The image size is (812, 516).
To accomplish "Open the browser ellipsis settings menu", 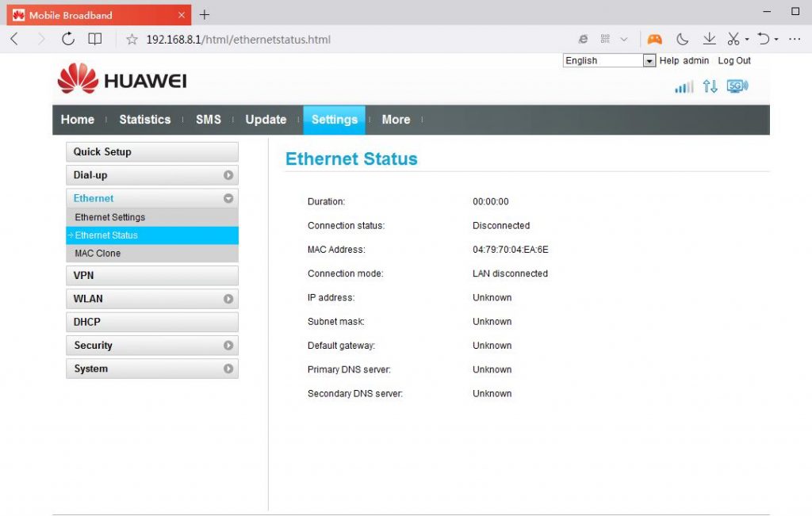I will [795, 38].
